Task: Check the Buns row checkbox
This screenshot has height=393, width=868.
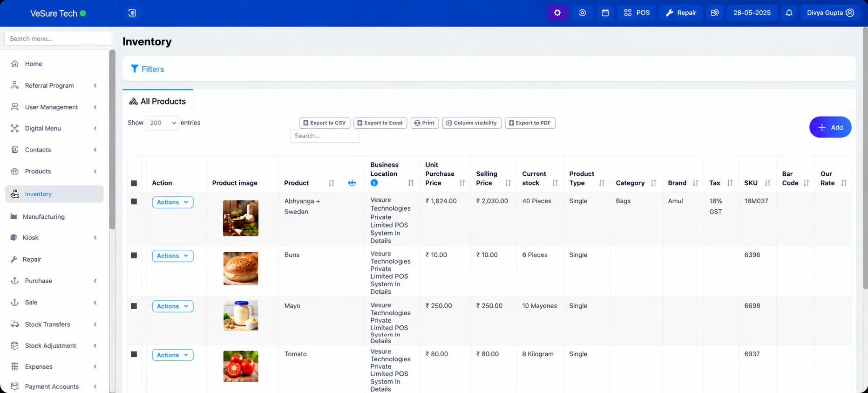Action: [134, 255]
